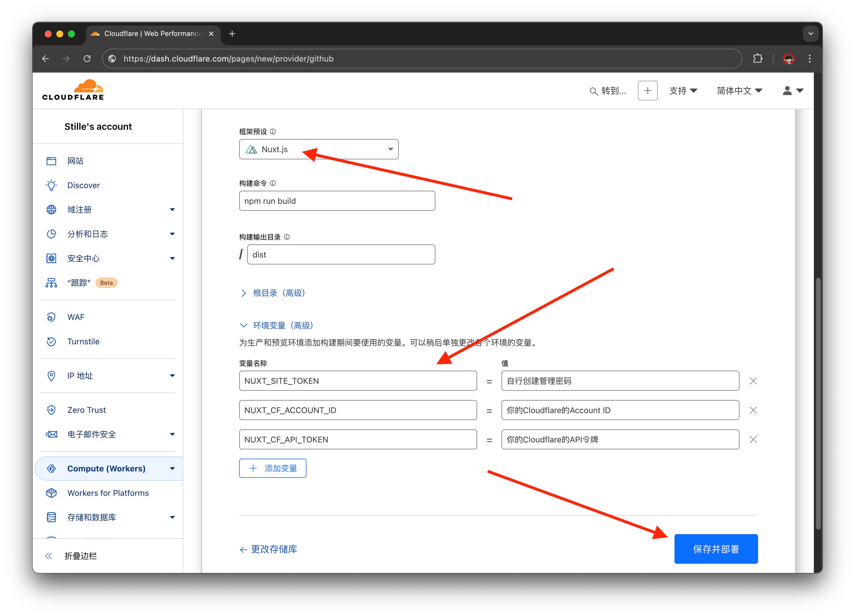Open the 支持 support menu

pyautogui.click(x=683, y=91)
